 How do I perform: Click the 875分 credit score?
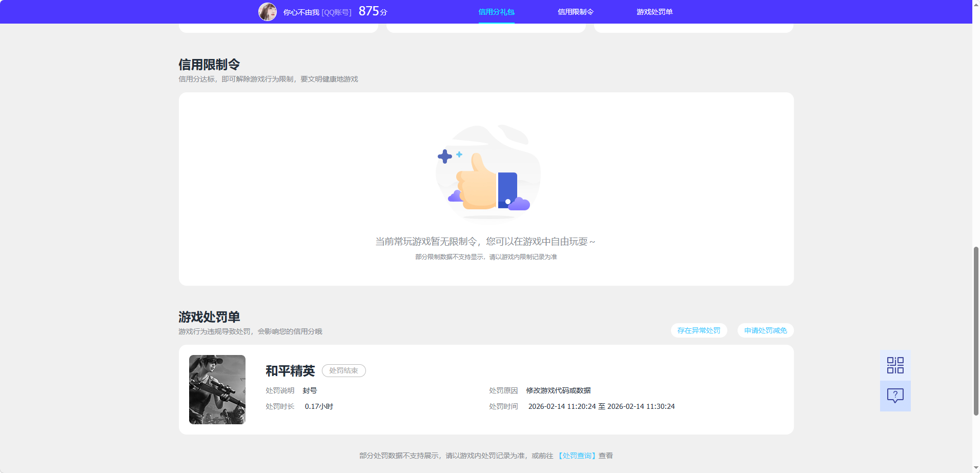(x=373, y=11)
